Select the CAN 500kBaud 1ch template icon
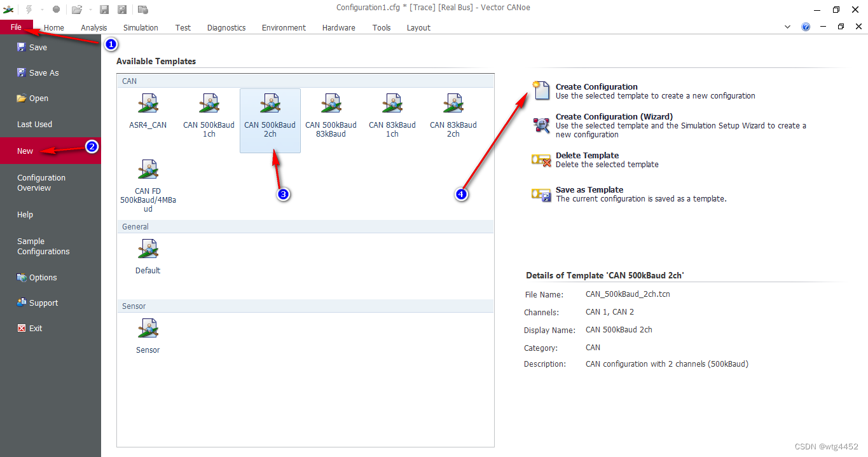The image size is (868, 457). coord(209,104)
